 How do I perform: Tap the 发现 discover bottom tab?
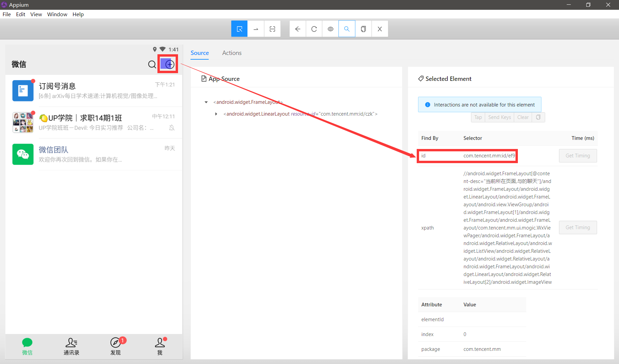(116, 347)
